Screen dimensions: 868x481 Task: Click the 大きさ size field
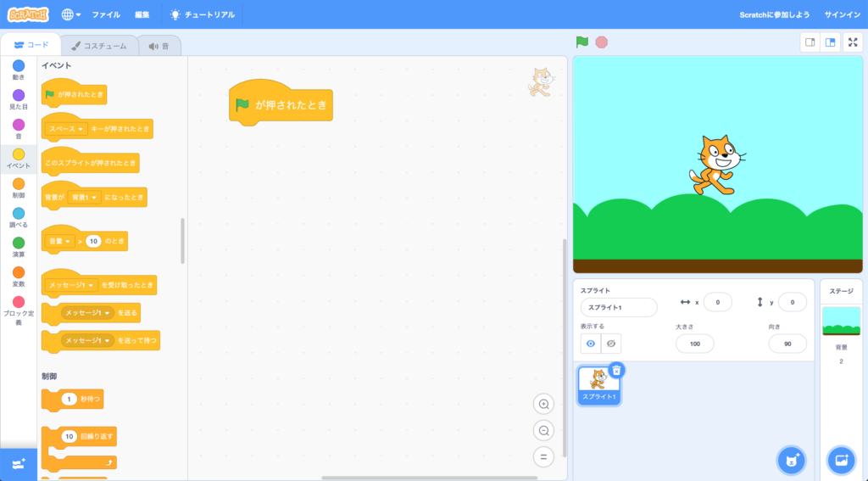[x=695, y=344]
